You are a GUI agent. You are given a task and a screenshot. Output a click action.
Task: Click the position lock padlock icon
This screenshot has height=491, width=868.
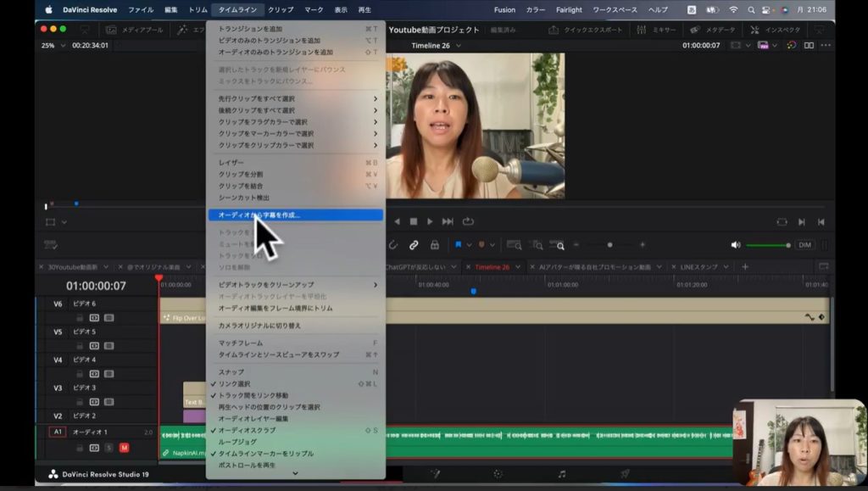coord(434,245)
